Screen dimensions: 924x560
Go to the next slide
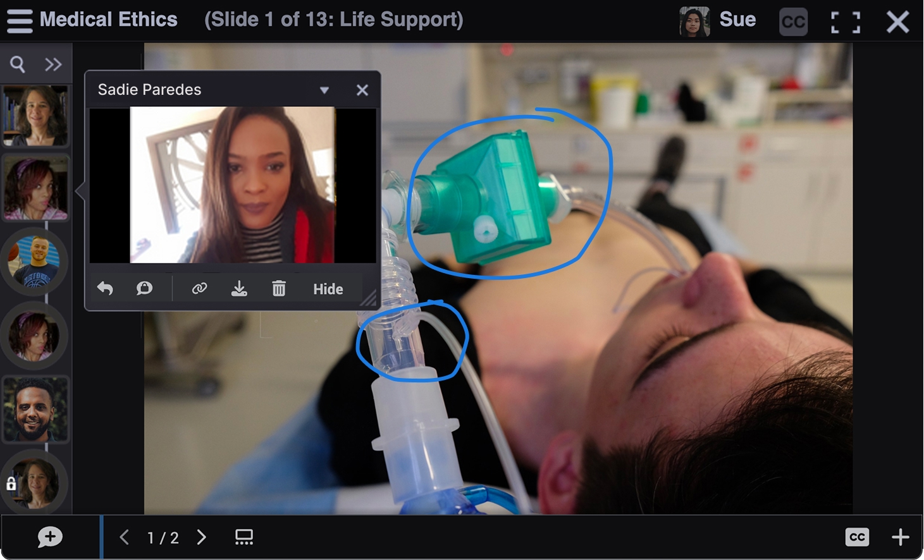(202, 537)
